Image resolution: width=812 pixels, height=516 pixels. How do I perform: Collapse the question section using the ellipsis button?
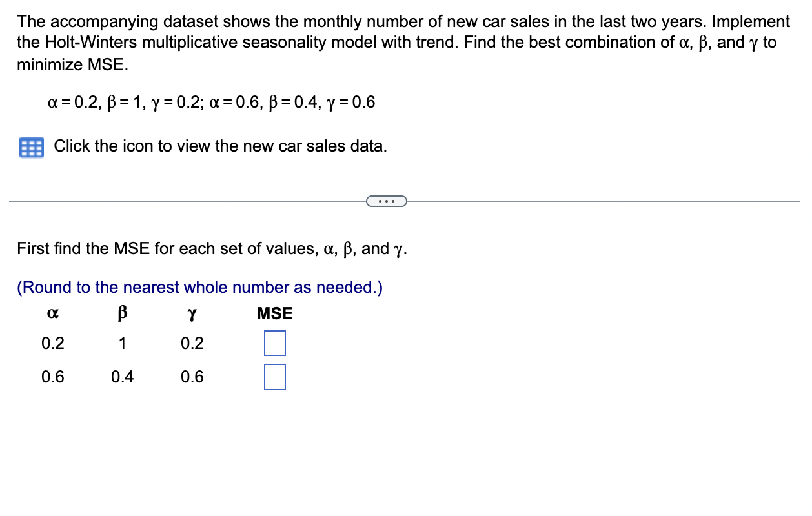click(387, 201)
